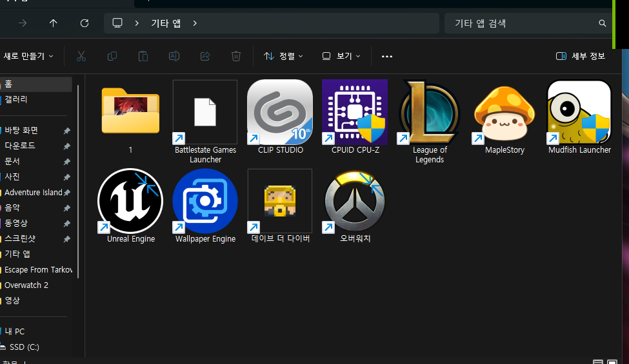Viewport: 629px width, 364px height.
Task: Open the Mudfish Launcher shortcut
Action: point(579,112)
